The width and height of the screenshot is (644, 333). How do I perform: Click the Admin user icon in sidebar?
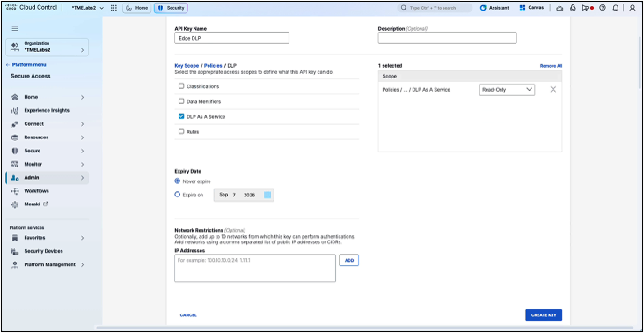15,178
